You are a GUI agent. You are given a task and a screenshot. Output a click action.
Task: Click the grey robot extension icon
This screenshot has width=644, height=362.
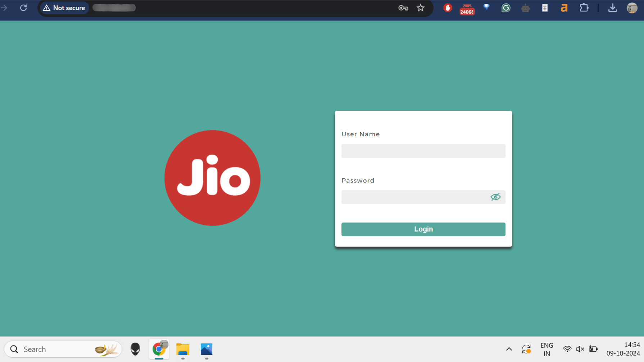coord(525,8)
